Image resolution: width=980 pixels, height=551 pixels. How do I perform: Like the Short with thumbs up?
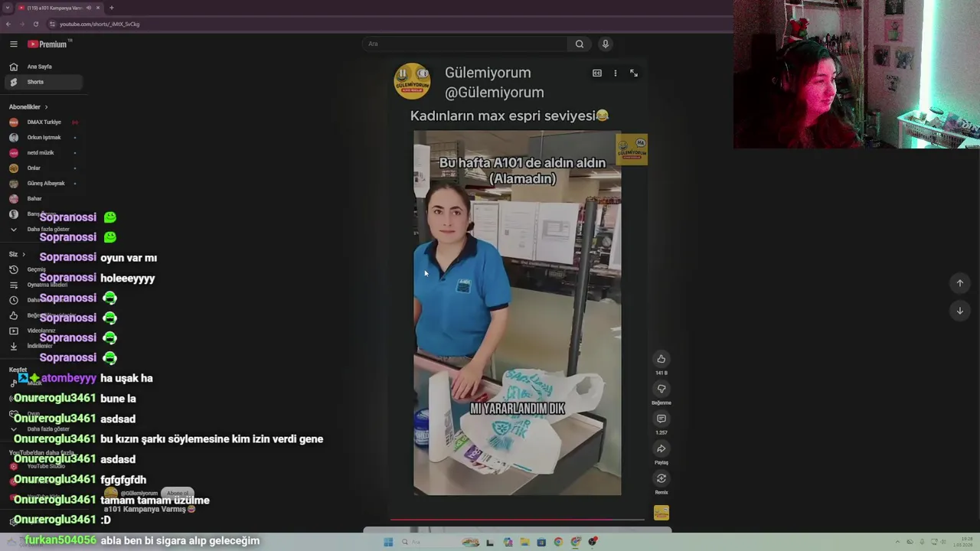661,359
